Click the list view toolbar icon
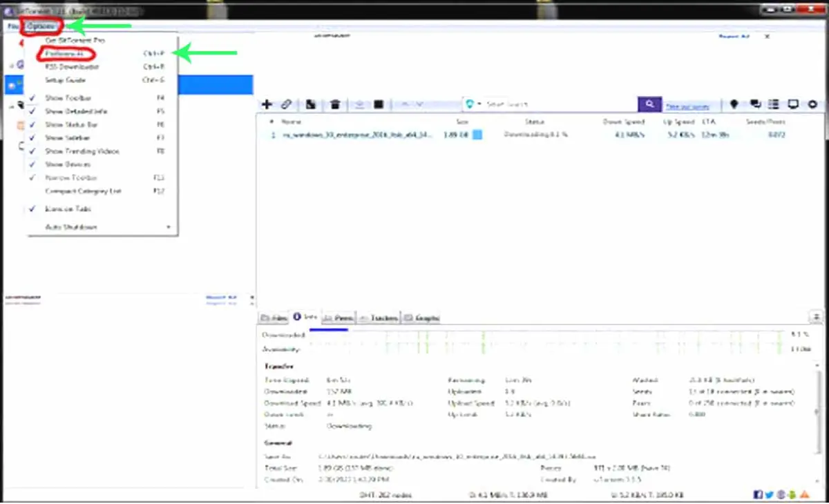The image size is (829, 504). tap(774, 104)
